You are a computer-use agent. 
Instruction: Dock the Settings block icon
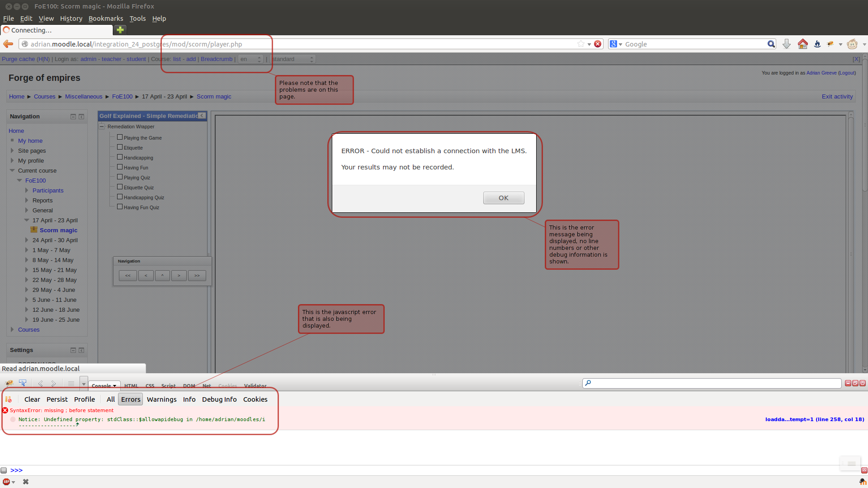pyautogui.click(x=81, y=350)
